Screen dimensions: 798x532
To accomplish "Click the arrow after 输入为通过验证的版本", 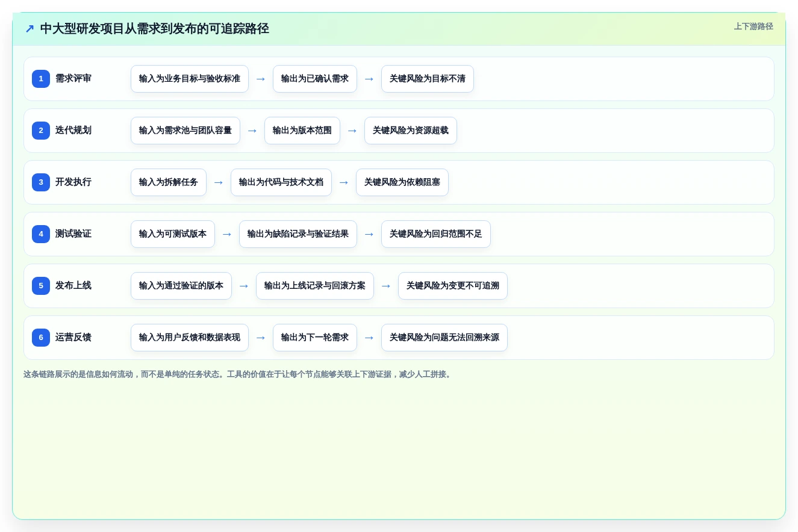I will pyautogui.click(x=244, y=286).
